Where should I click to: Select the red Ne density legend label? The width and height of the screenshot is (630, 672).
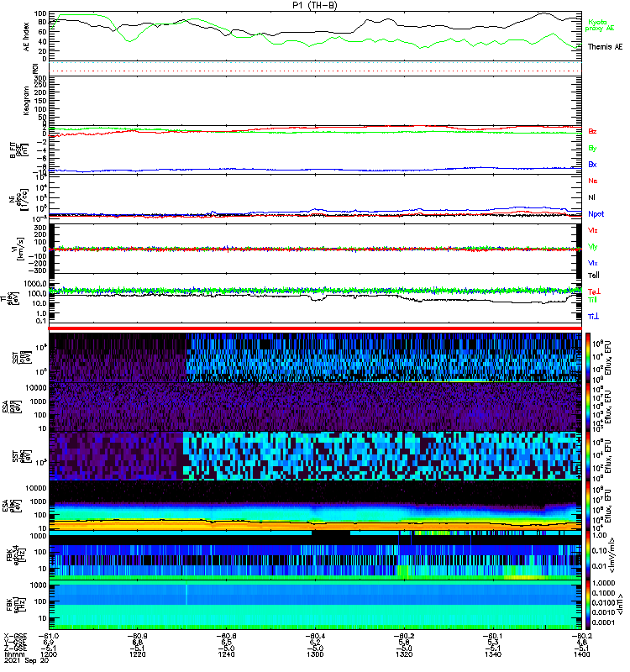[592, 181]
